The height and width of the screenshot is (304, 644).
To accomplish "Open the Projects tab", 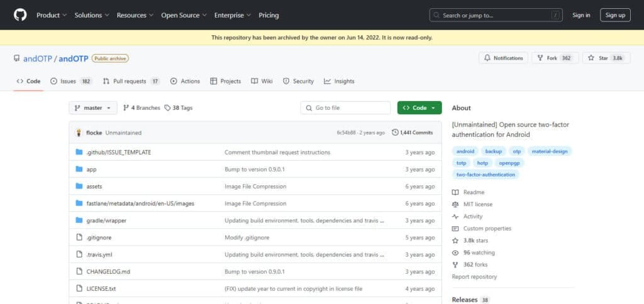I will [226, 81].
